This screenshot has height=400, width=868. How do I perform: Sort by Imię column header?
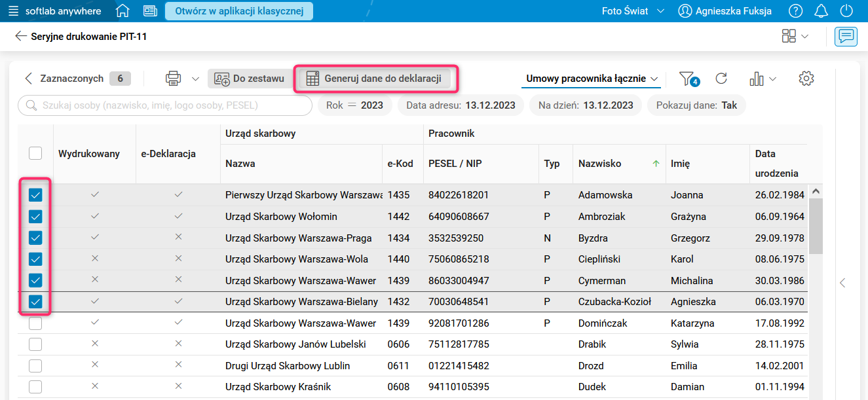tap(680, 164)
